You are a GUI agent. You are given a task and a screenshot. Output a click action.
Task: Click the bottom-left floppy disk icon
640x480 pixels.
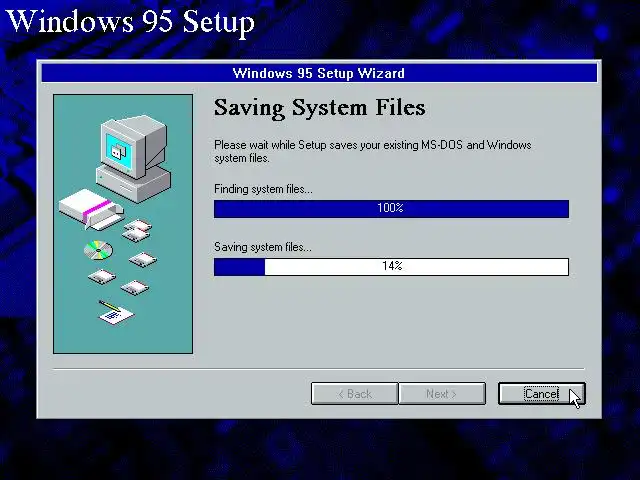102,276
